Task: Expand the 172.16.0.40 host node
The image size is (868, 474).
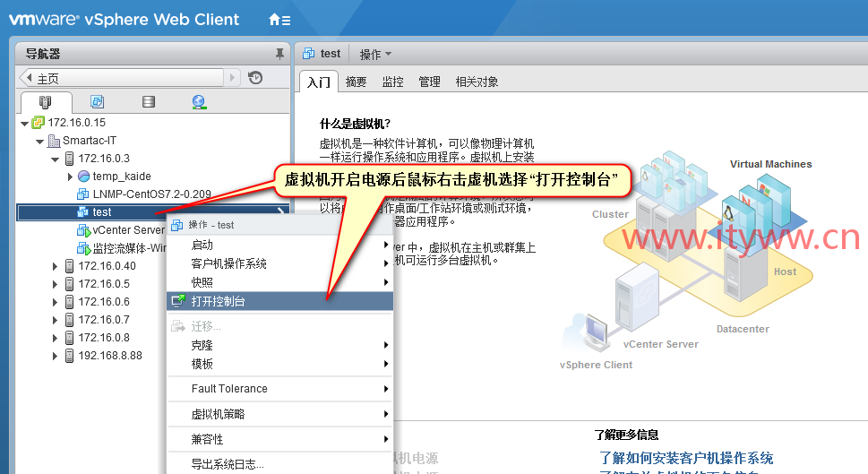Action: [x=55, y=266]
